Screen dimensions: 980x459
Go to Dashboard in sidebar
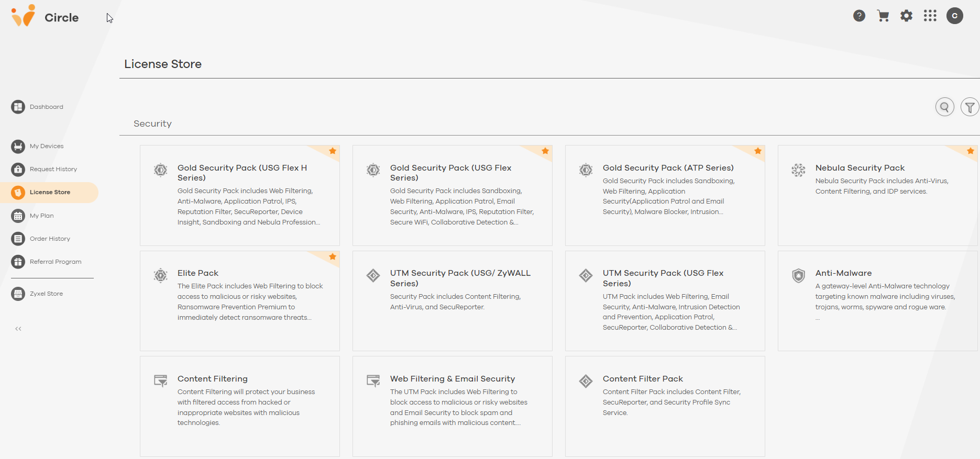coord(46,107)
